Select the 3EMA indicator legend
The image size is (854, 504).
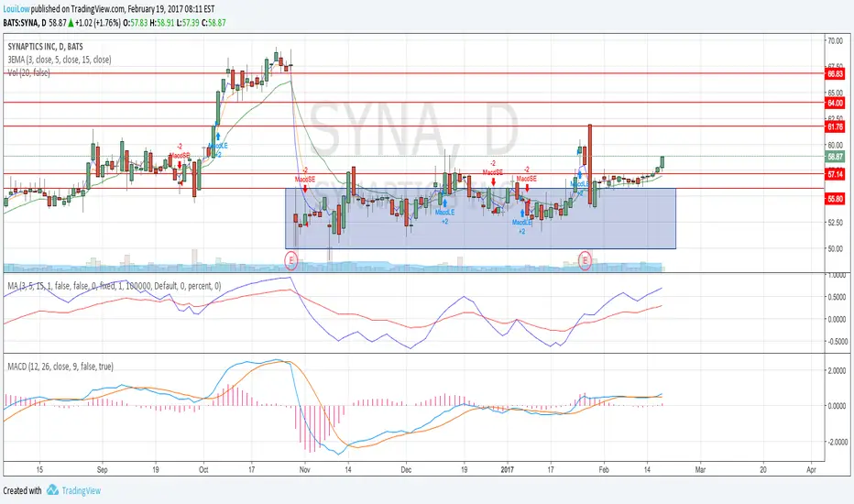(x=60, y=60)
